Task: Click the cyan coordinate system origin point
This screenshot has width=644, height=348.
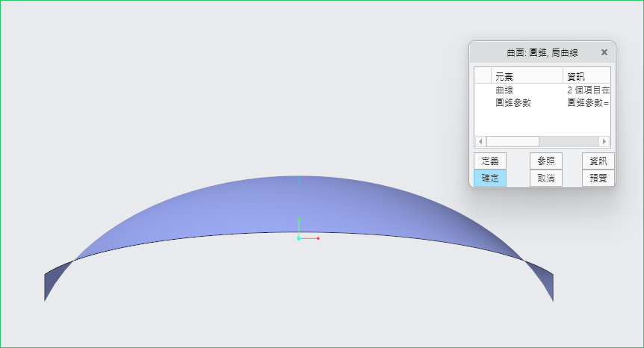Action: (x=299, y=238)
